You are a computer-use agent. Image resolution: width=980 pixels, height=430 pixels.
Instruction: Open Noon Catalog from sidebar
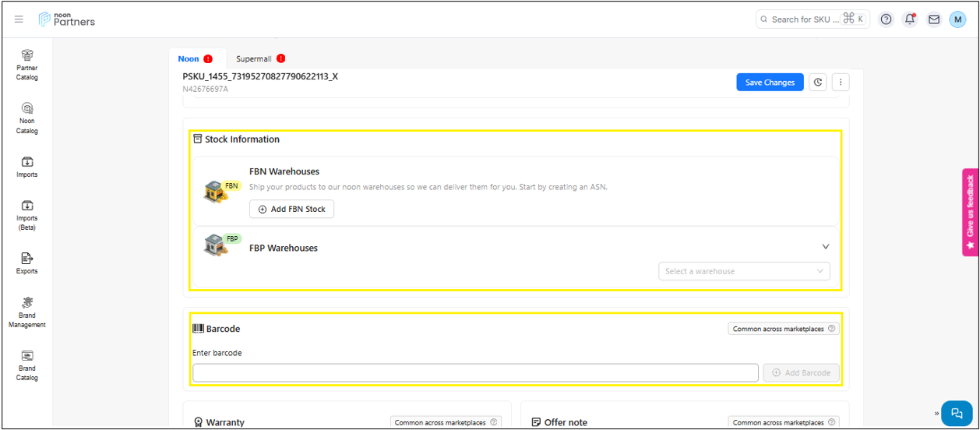[27, 118]
